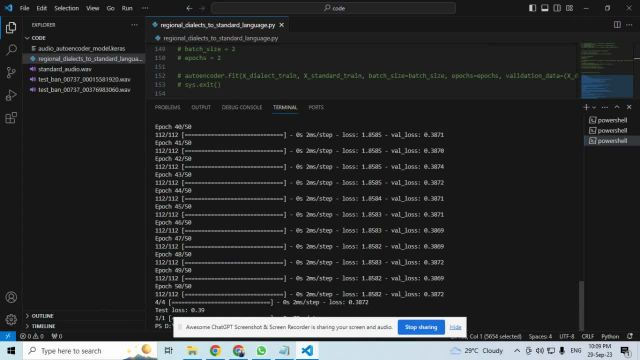The width and height of the screenshot is (640, 360).
Task: Toggle secondary side bar layout icon
Action: coord(557,8)
